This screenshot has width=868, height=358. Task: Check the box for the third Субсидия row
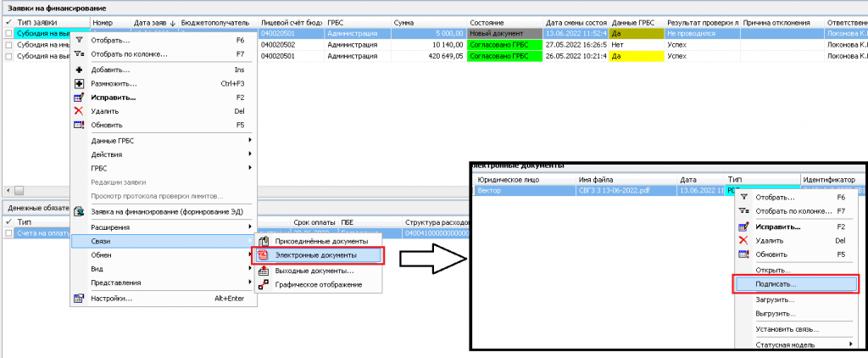[8, 56]
